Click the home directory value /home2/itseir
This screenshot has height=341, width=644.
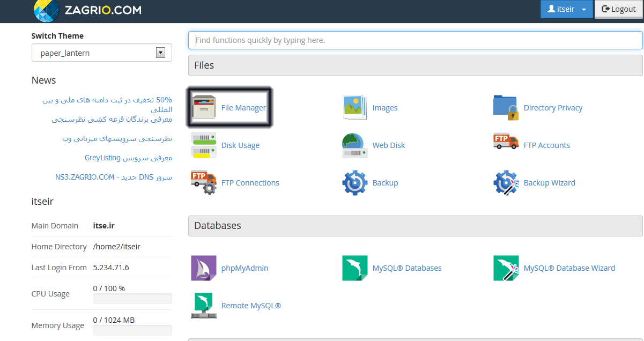pos(117,247)
